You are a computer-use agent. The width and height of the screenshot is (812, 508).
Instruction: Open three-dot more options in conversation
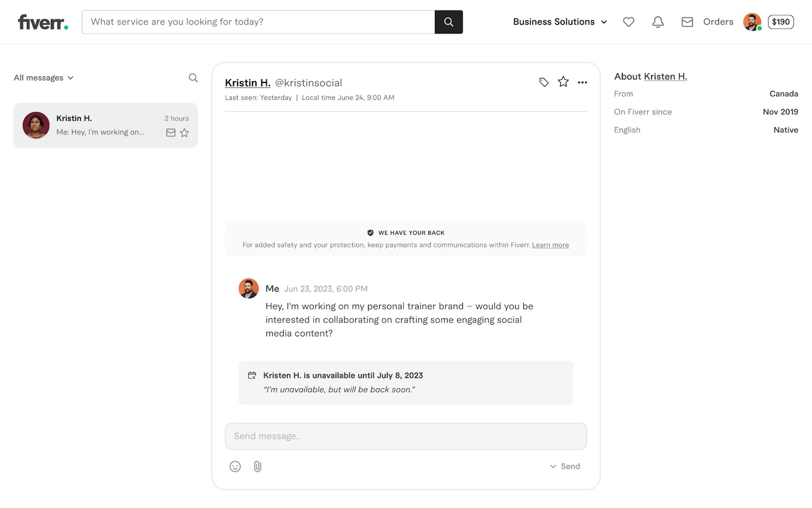[x=583, y=82]
